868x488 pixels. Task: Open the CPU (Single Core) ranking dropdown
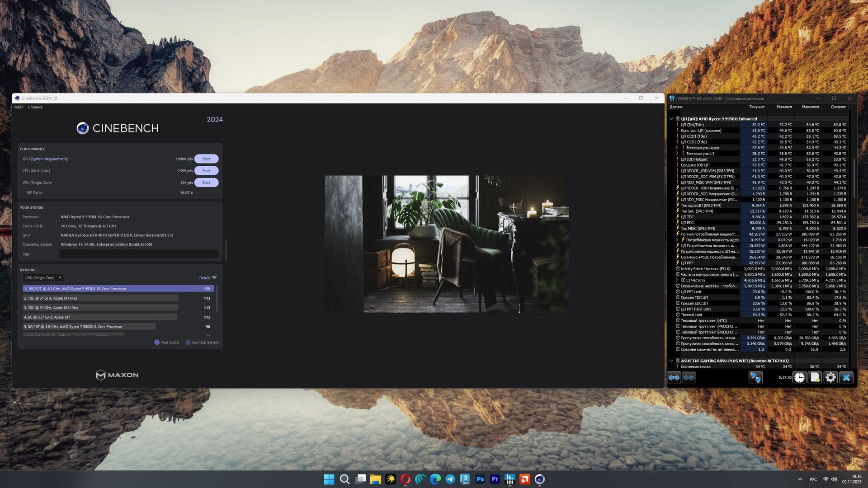click(43, 278)
